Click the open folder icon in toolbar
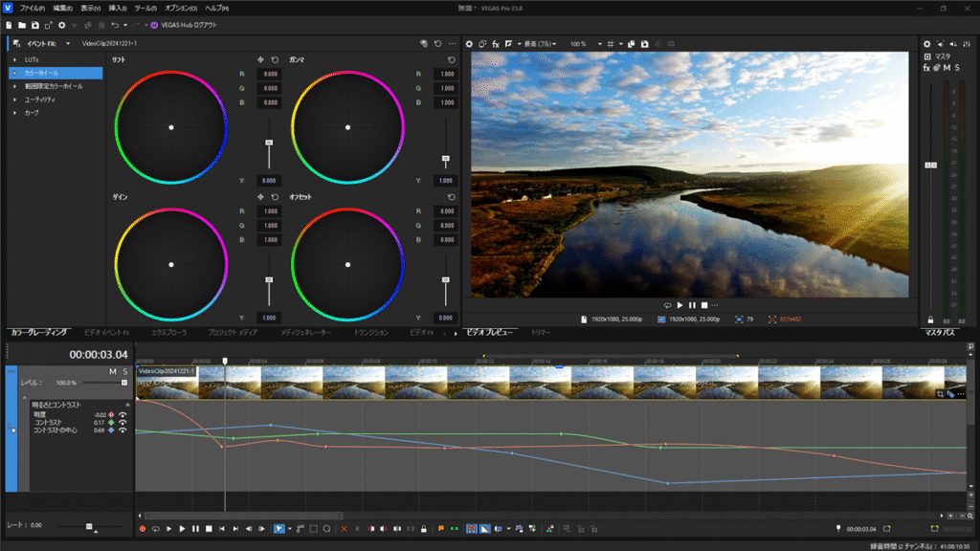The width and height of the screenshot is (980, 551). click(23, 25)
